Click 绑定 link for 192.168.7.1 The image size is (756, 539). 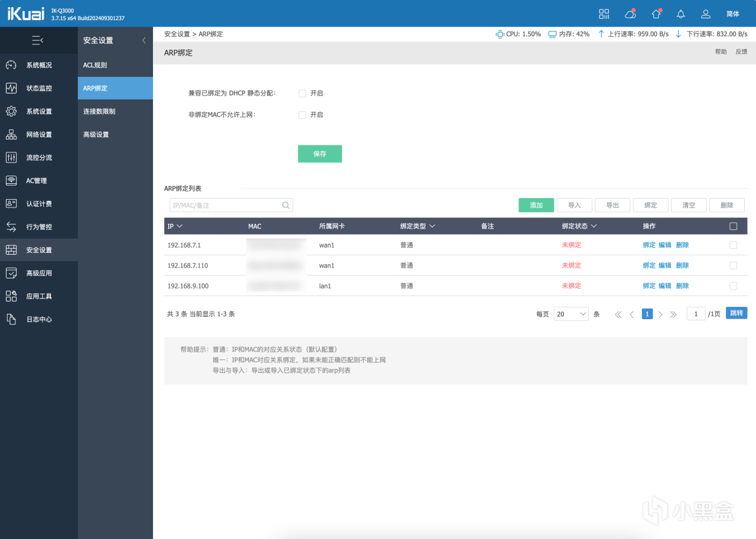(x=649, y=245)
